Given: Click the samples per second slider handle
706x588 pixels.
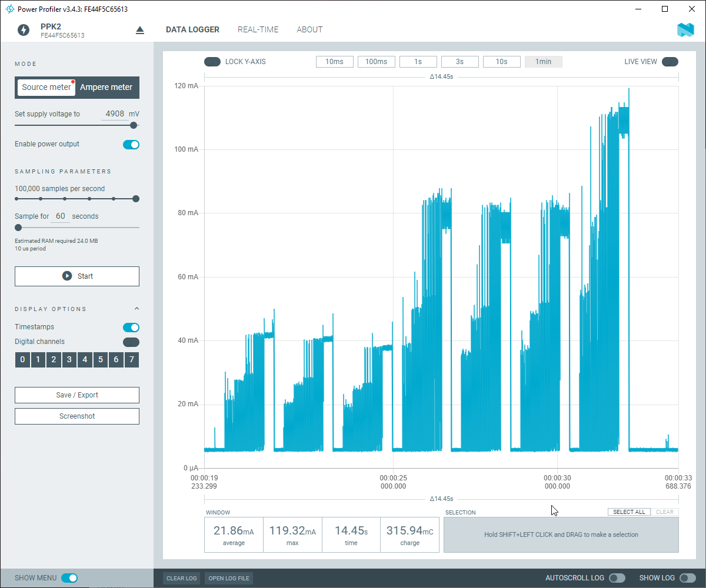Looking at the screenshot, I should [136, 199].
